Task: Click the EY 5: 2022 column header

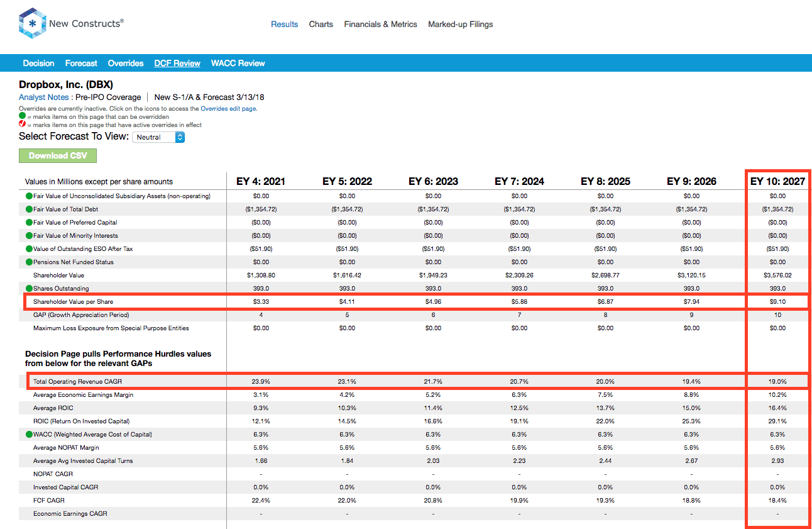Action: [x=347, y=181]
